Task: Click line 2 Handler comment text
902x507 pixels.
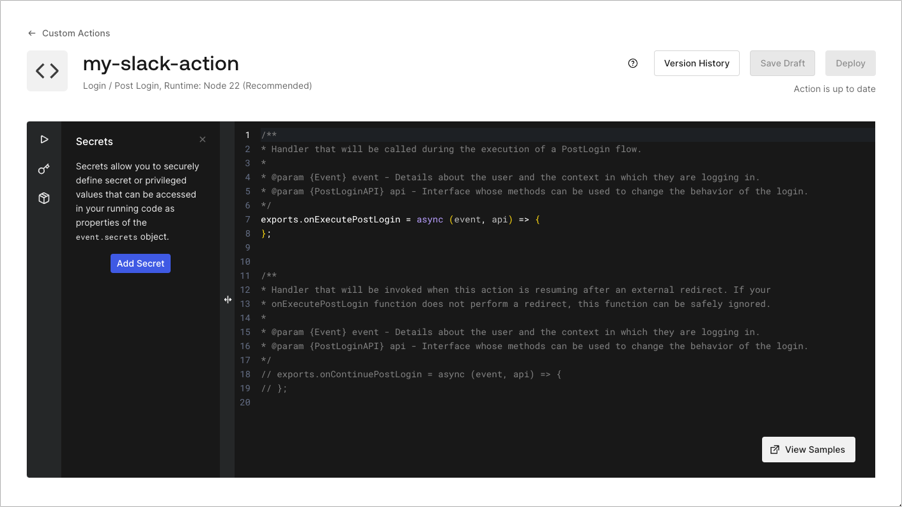Action: pyautogui.click(x=450, y=149)
